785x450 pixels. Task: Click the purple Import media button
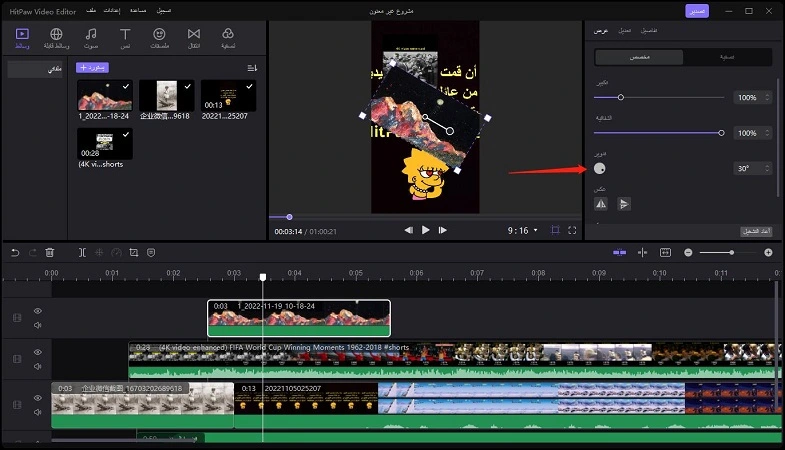click(x=92, y=68)
